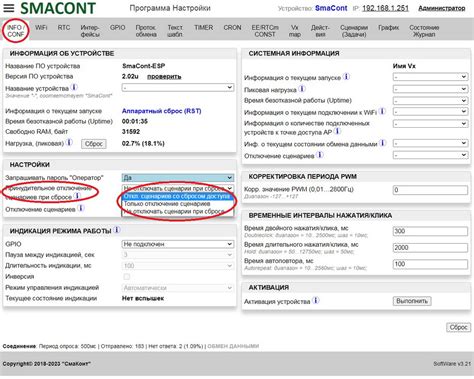Open the График tab

click(389, 28)
